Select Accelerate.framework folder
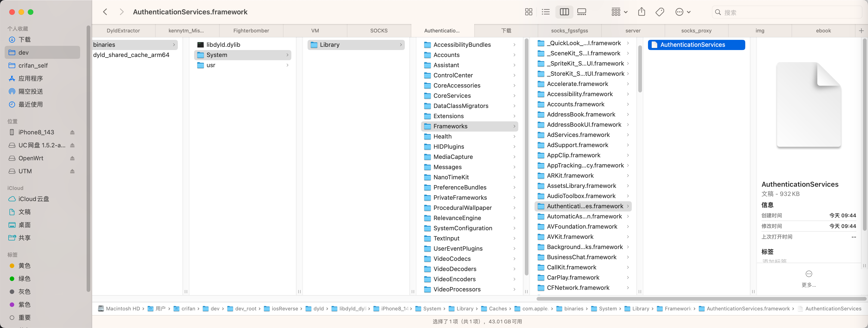 (583, 84)
